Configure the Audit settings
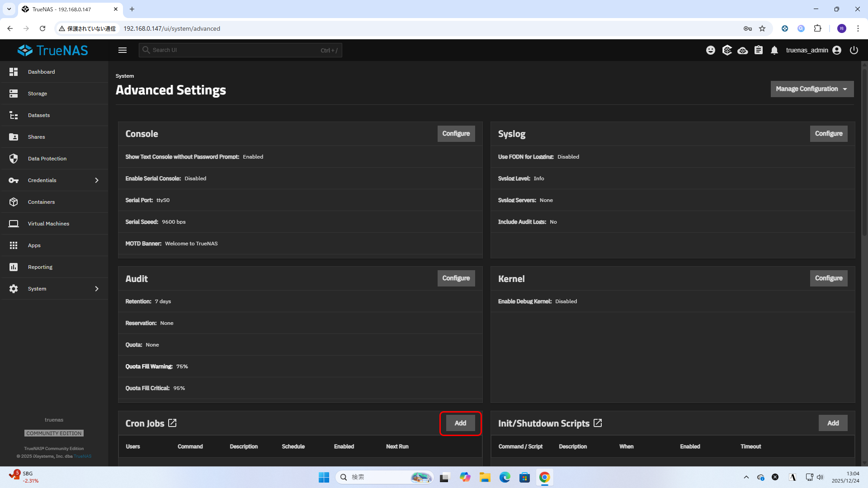The image size is (868, 488). [x=456, y=278]
